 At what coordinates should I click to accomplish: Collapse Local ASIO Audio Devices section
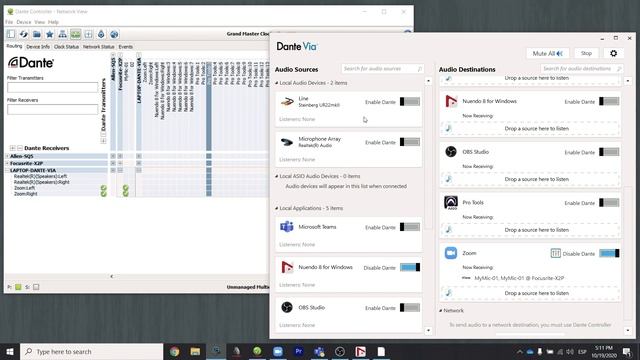[x=277, y=176]
